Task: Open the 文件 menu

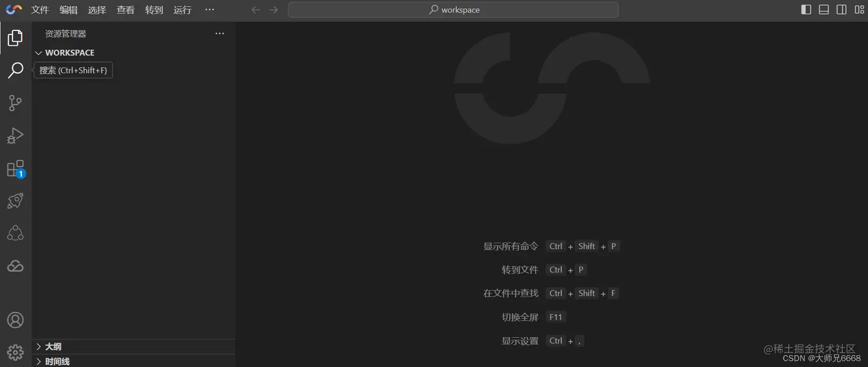Action: 40,10
